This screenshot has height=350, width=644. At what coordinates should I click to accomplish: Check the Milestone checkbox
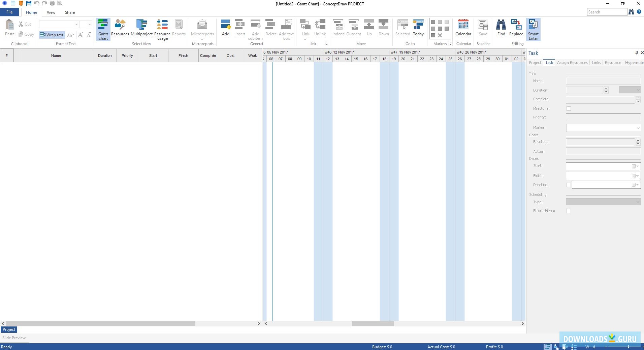coord(569,108)
